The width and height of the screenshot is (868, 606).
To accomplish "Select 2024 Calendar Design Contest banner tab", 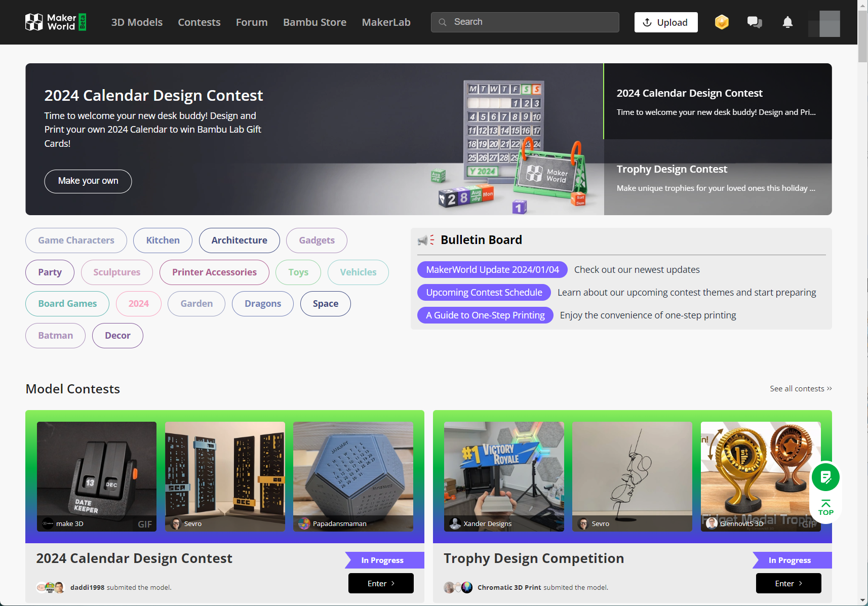I will tap(718, 101).
